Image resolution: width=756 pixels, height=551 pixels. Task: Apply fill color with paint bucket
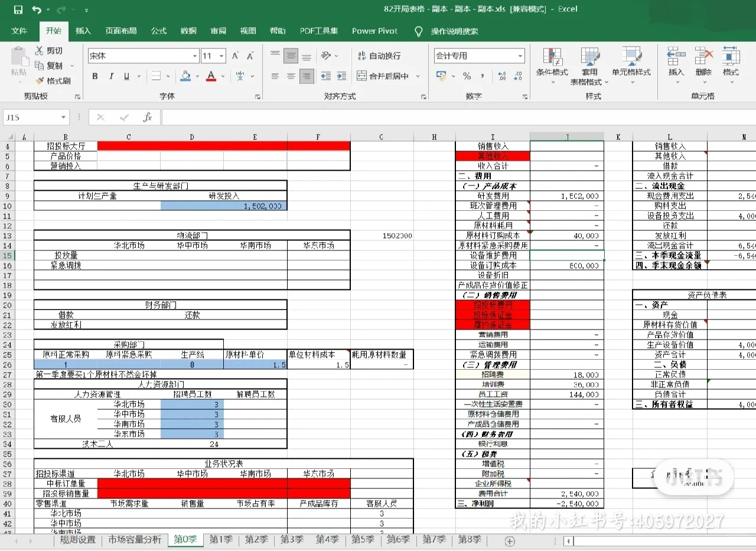[x=185, y=76]
